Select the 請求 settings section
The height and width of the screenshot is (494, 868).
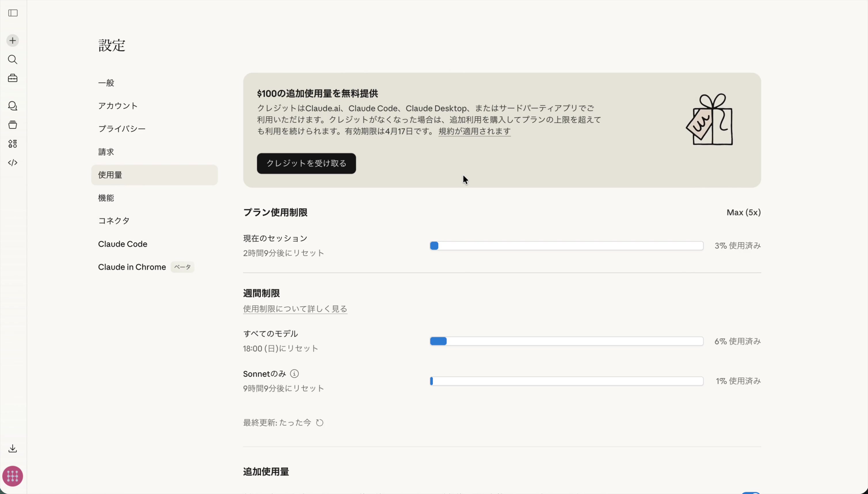(x=106, y=152)
